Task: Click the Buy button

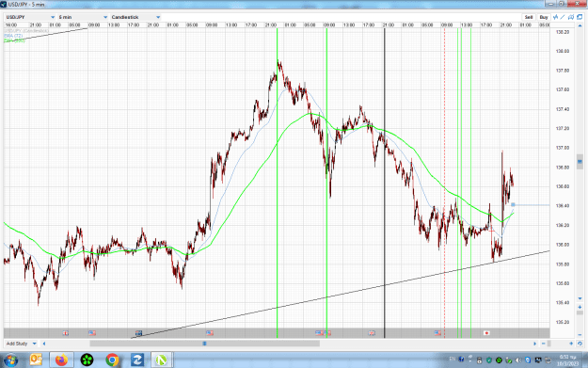Action: [544, 17]
